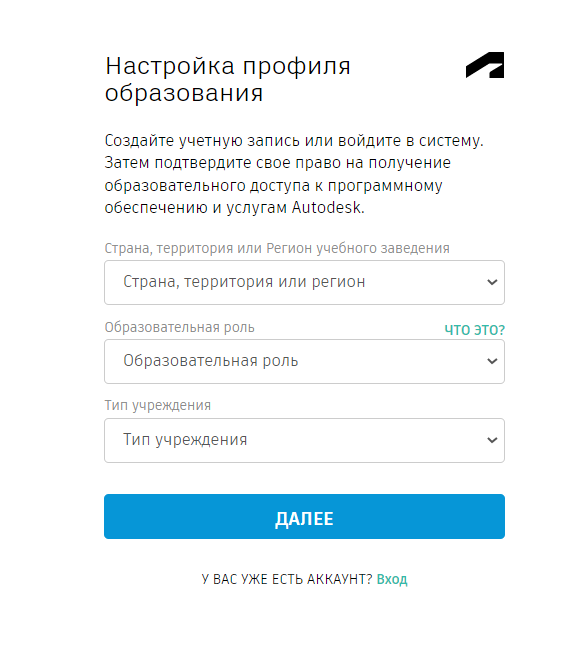Click the sentence 'Создайте учетную запись или войдите'
The width and height of the screenshot is (570, 658).
(253, 141)
